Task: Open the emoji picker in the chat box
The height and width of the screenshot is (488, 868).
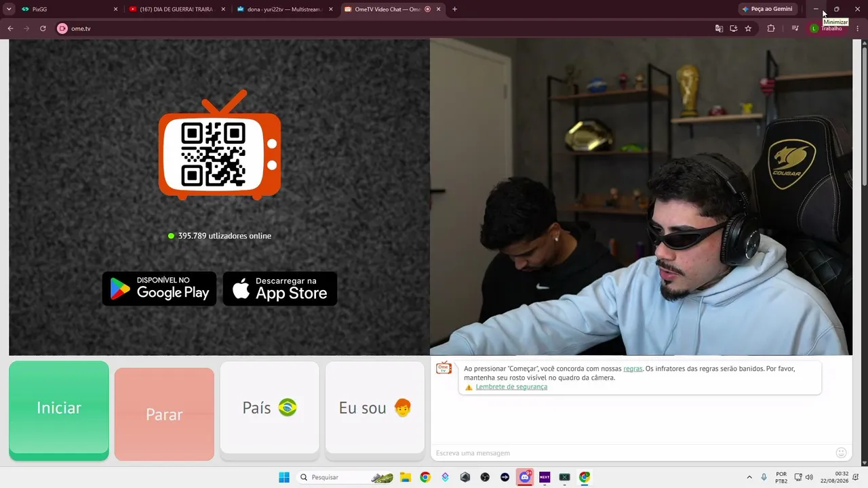Action: (x=841, y=453)
